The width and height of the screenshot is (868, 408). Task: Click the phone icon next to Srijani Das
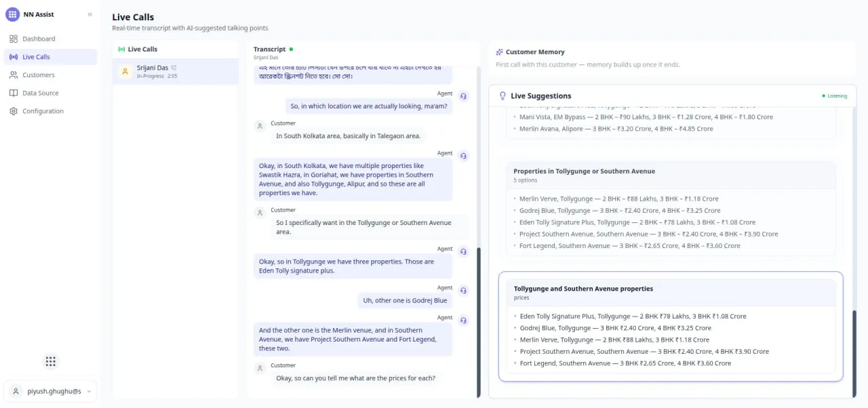pyautogui.click(x=174, y=68)
